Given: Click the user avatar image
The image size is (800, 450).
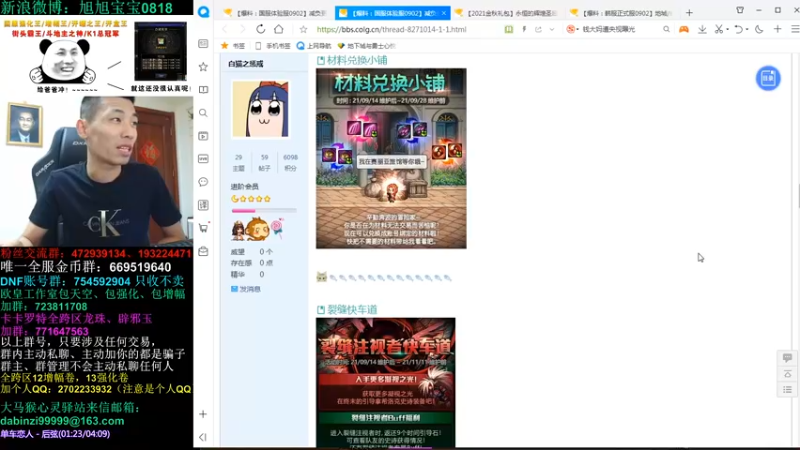Looking at the screenshot, I should [261, 109].
